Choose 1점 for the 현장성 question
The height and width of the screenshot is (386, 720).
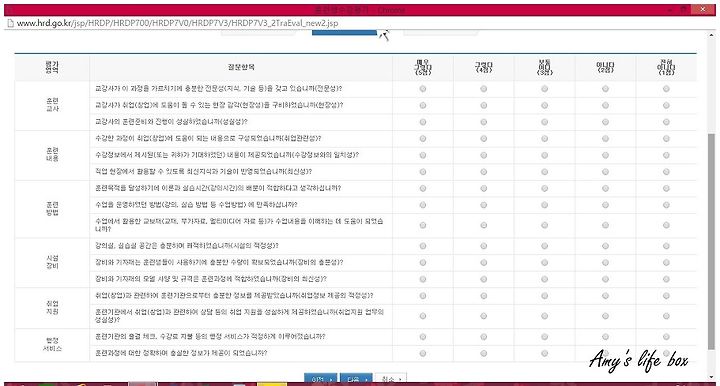(666, 106)
